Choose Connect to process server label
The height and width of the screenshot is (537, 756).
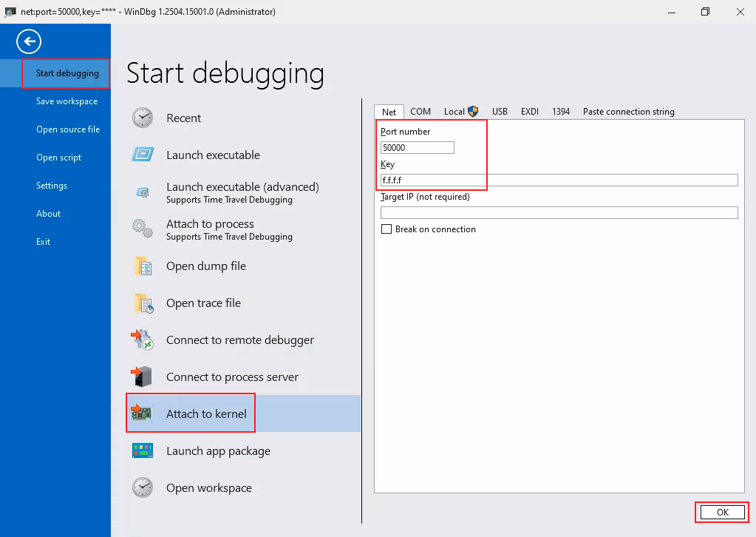point(232,376)
